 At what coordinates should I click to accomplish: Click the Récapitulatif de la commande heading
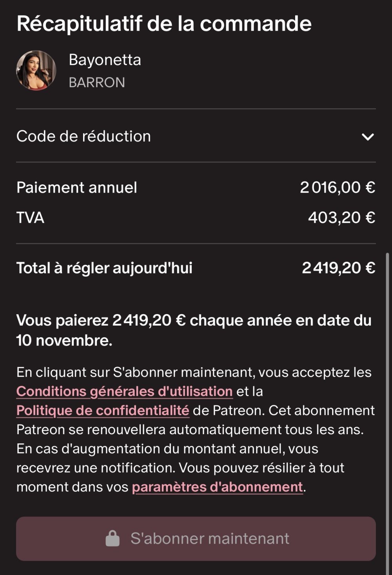164,24
